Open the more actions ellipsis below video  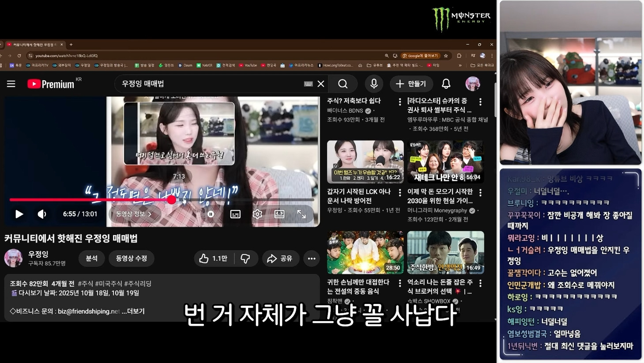click(x=312, y=258)
